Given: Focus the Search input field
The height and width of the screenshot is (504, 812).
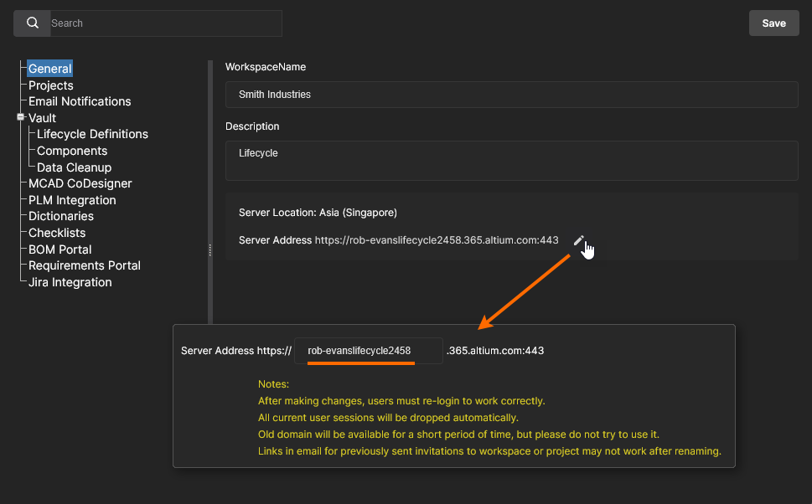Looking at the screenshot, I should [164, 23].
